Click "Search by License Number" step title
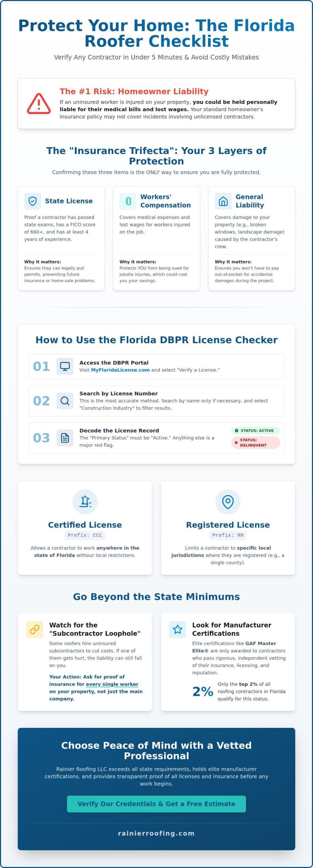Screen dimensions: 313x868 tap(119, 393)
